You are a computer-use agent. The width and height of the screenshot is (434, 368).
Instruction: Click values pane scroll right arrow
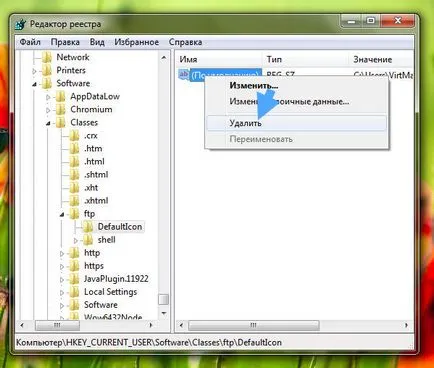(x=406, y=325)
